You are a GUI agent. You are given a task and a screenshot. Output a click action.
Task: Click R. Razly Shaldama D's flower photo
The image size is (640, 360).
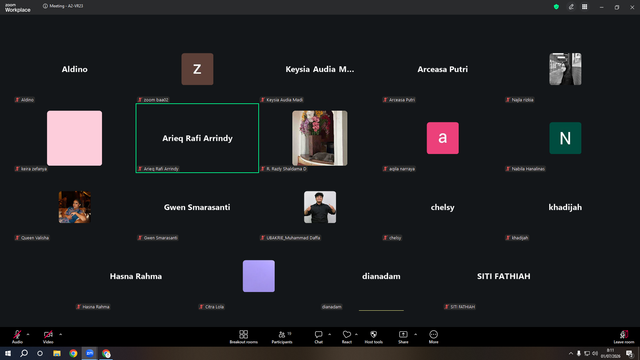[320, 138]
